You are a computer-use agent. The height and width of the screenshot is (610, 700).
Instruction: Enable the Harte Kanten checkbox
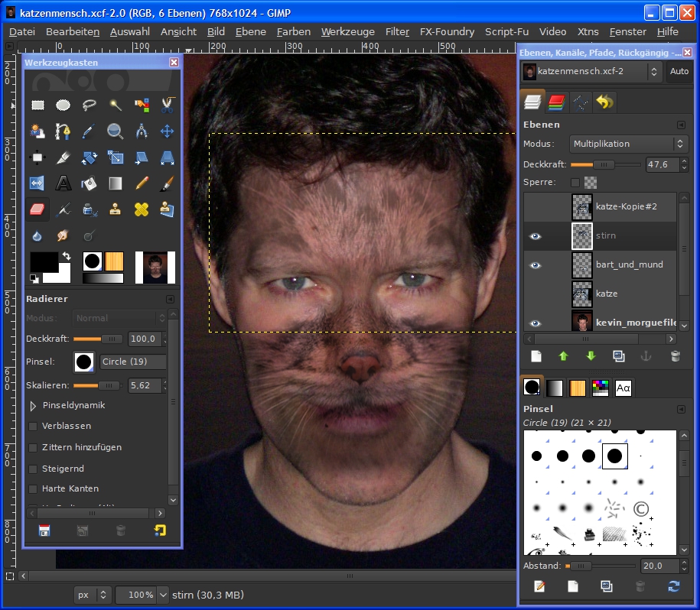pos(33,489)
